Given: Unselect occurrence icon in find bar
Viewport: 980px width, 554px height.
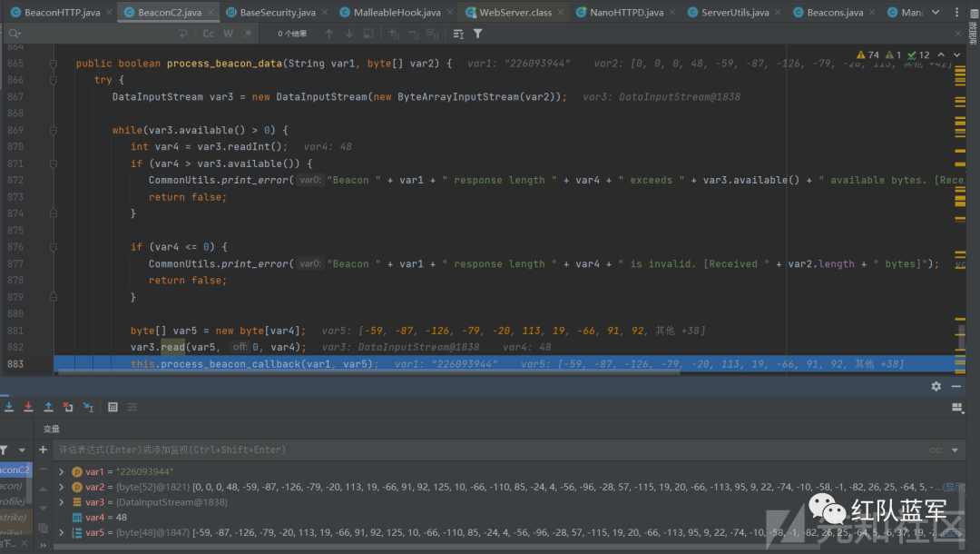Looking at the screenshot, I should coord(413,34).
